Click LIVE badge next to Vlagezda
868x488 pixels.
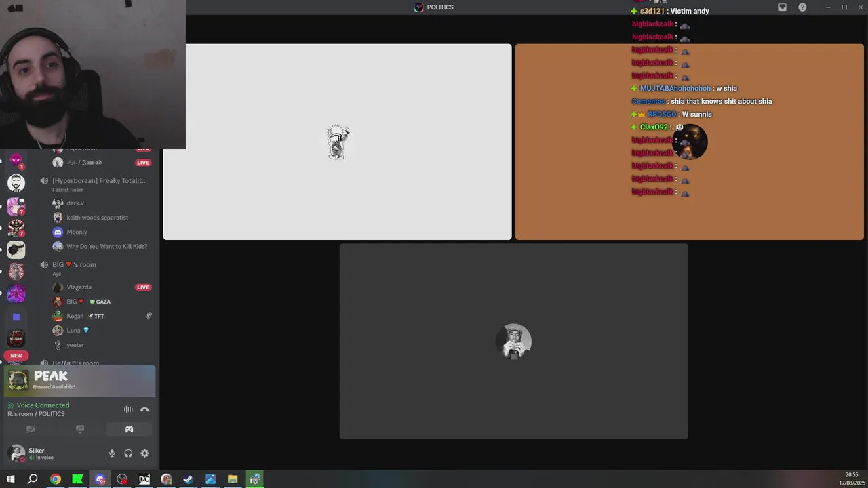(x=143, y=287)
